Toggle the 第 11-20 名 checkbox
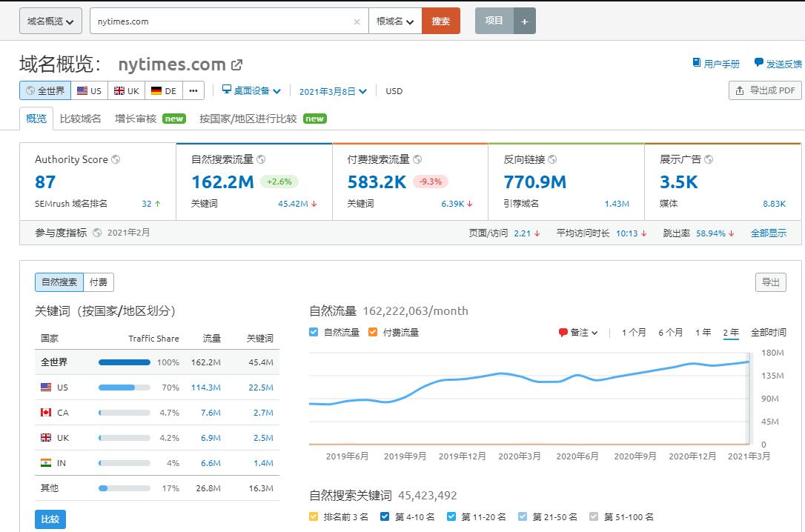 [x=451, y=516]
